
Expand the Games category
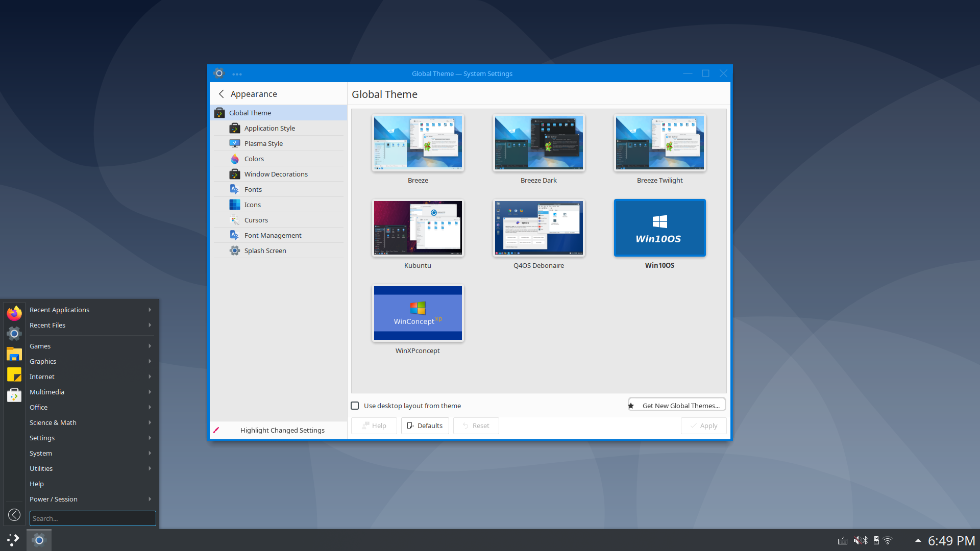[91, 346]
